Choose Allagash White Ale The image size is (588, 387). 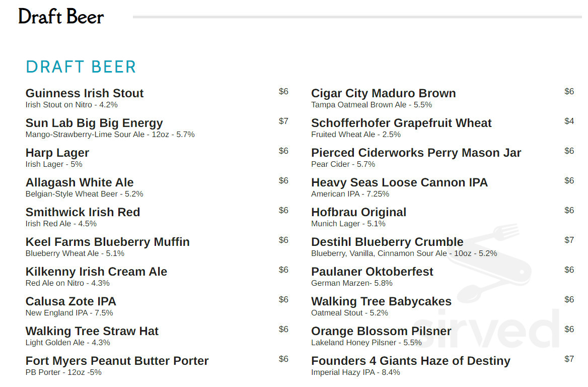point(80,182)
